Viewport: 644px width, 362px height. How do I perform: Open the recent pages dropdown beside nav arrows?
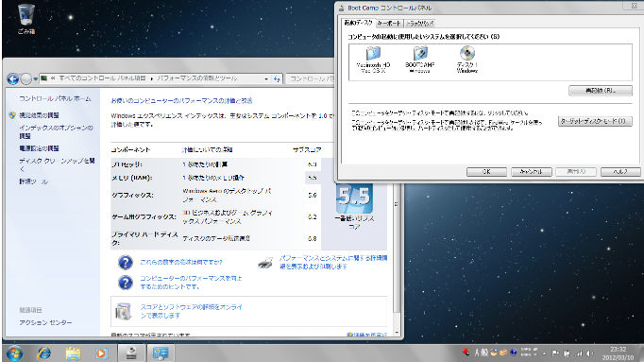pyautogui.click(x=36, y=78)
